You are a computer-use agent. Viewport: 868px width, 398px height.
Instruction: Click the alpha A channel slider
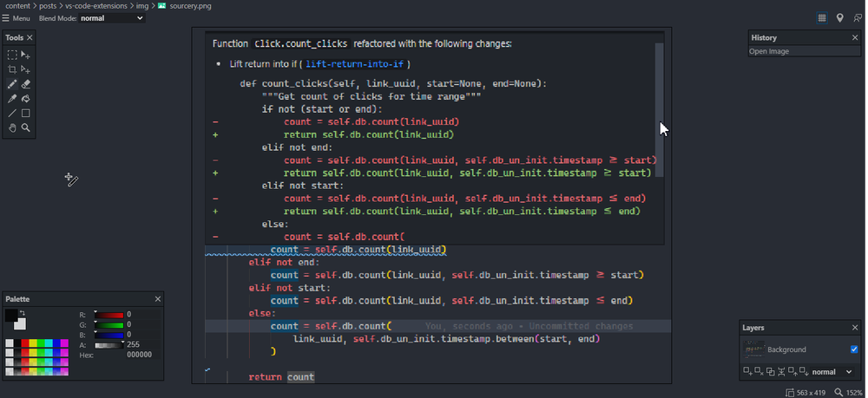tap(109, 345)
